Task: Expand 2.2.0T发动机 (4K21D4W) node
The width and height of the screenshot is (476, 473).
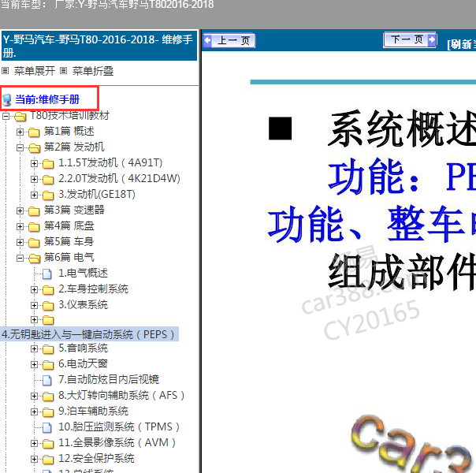Action: point(35,179)
